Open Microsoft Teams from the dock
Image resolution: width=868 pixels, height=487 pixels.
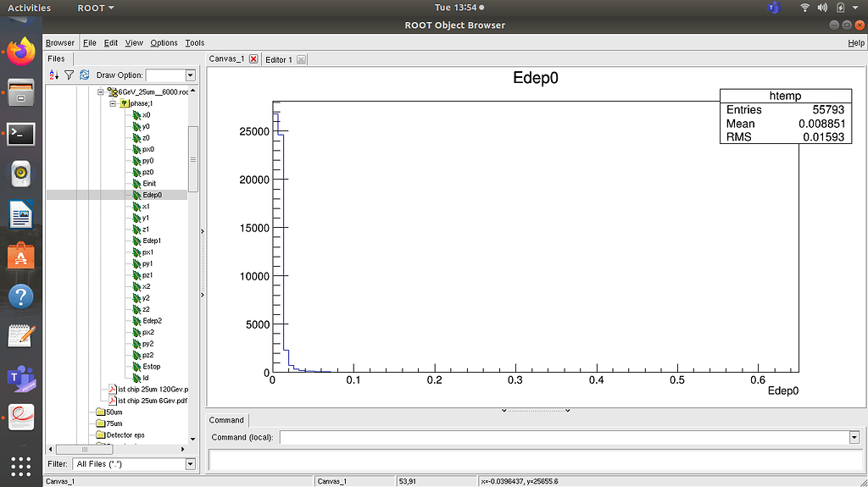pyautogui.click(x=21, y=379)
